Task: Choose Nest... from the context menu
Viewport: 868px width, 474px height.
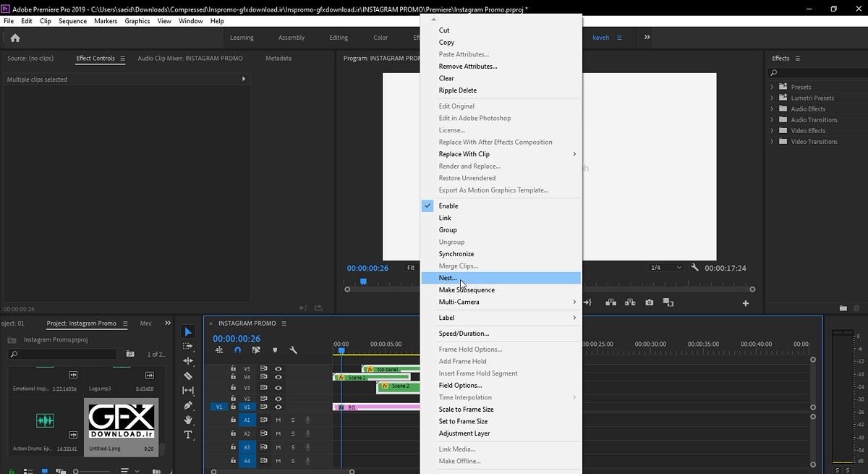Action: click(x=448, y=278)
